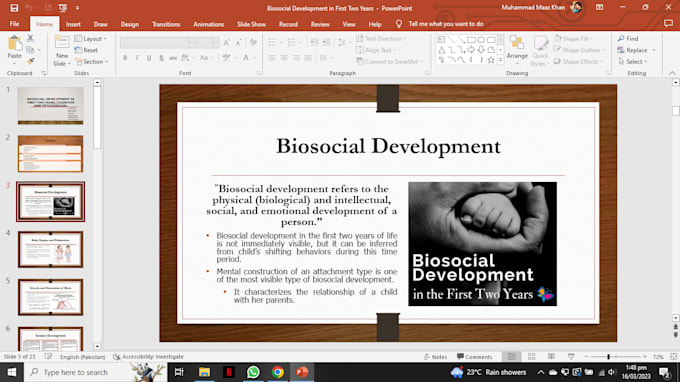Image resolution: width=680 pixels, height=382 pixels.
Task: Toggle Underline formatting
Action: click(149, 58)
